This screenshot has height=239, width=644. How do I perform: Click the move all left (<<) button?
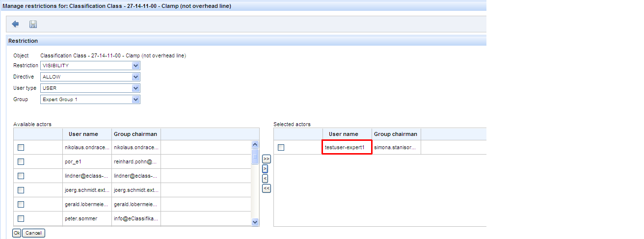266,188
